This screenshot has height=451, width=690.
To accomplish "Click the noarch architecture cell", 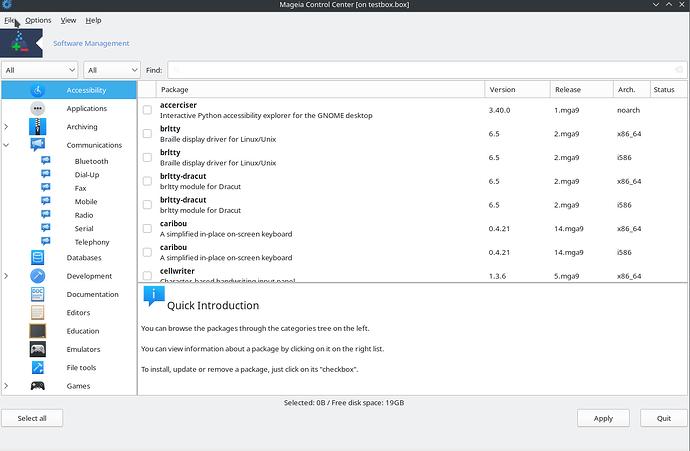I will (x=628, y=110).
